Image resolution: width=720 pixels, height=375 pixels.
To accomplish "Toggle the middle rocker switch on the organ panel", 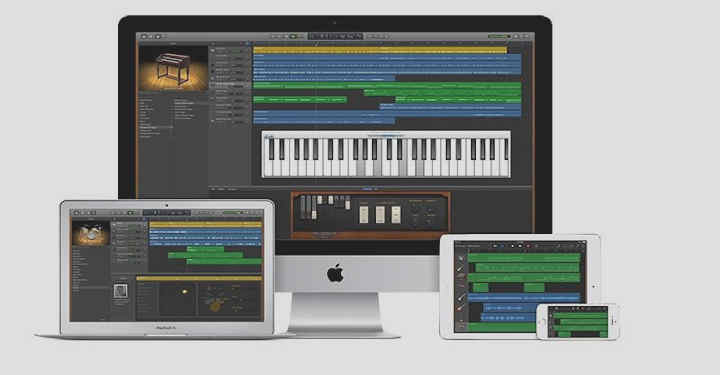I will [x=380, y=215].
